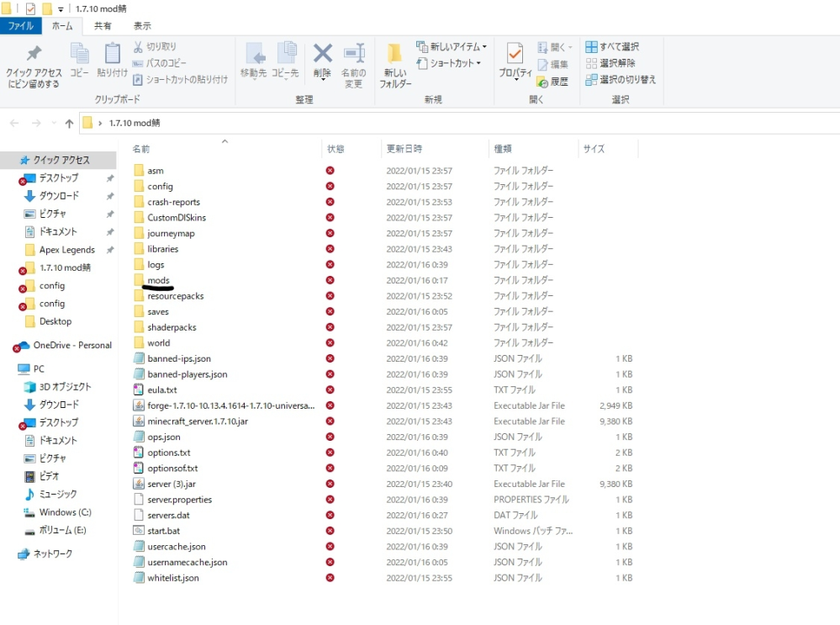Select ビデオ in navigation pane
The height and width of the screenshot is (625, 840).
point(49,476)
